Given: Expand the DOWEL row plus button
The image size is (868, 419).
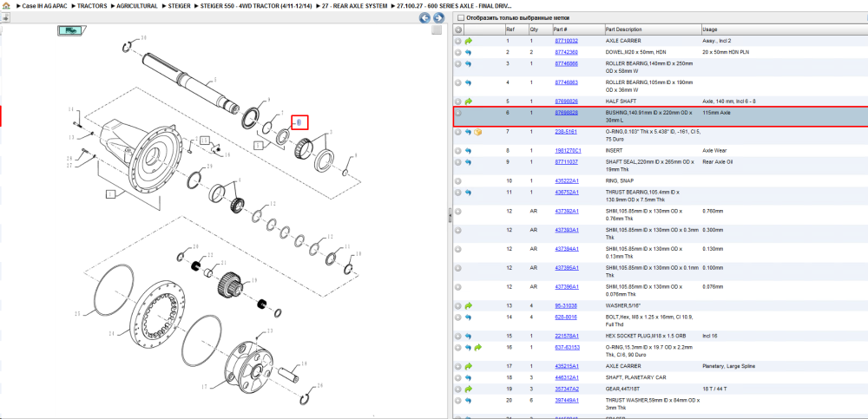Looking at the screenshot, I should [x=458, y=52].
